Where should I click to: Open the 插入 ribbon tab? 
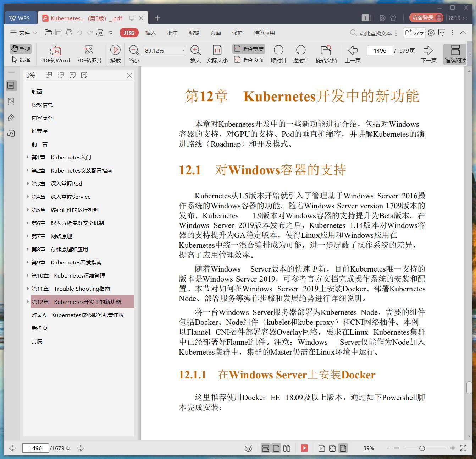click(150, 33)
